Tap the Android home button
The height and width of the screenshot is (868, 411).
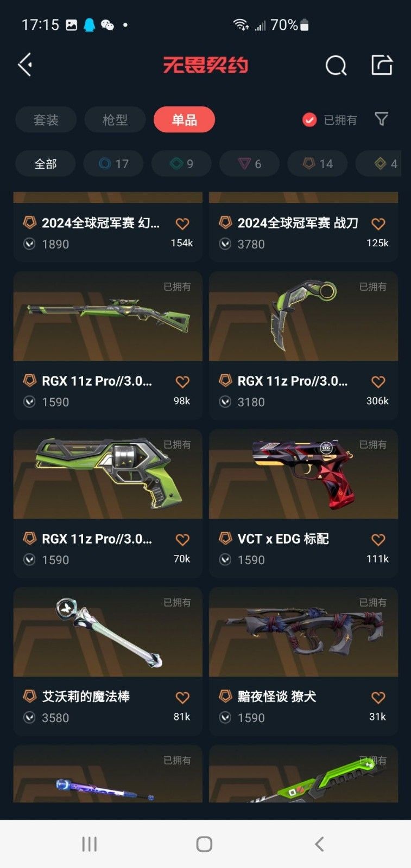pyautogui.click(x=204, y=844)
